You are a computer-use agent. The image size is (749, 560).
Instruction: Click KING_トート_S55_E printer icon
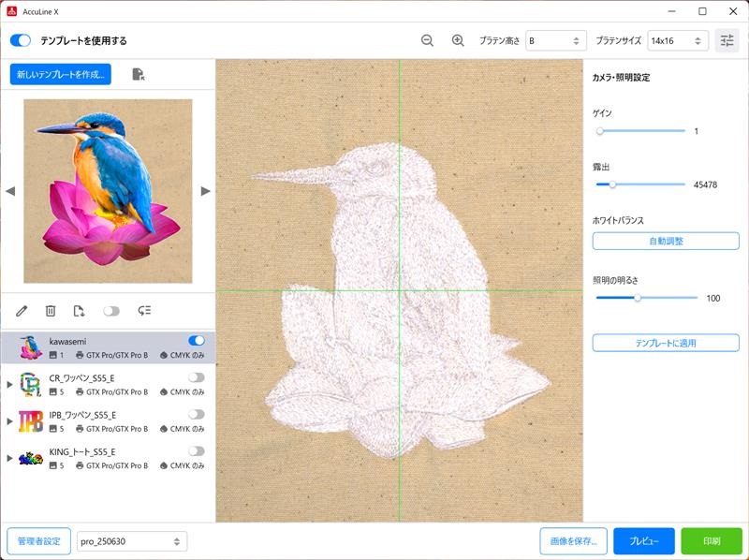tap(80, 465)
